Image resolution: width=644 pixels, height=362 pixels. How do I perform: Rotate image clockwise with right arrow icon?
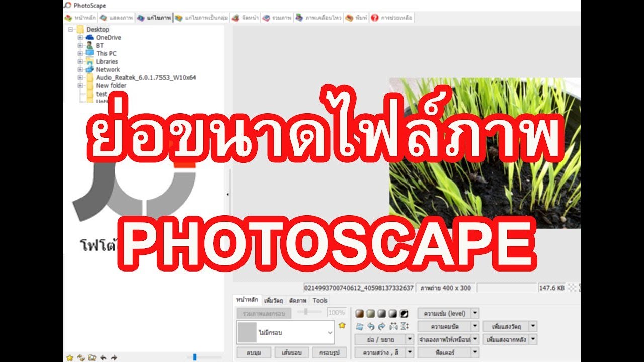click(x=382, y=326)
